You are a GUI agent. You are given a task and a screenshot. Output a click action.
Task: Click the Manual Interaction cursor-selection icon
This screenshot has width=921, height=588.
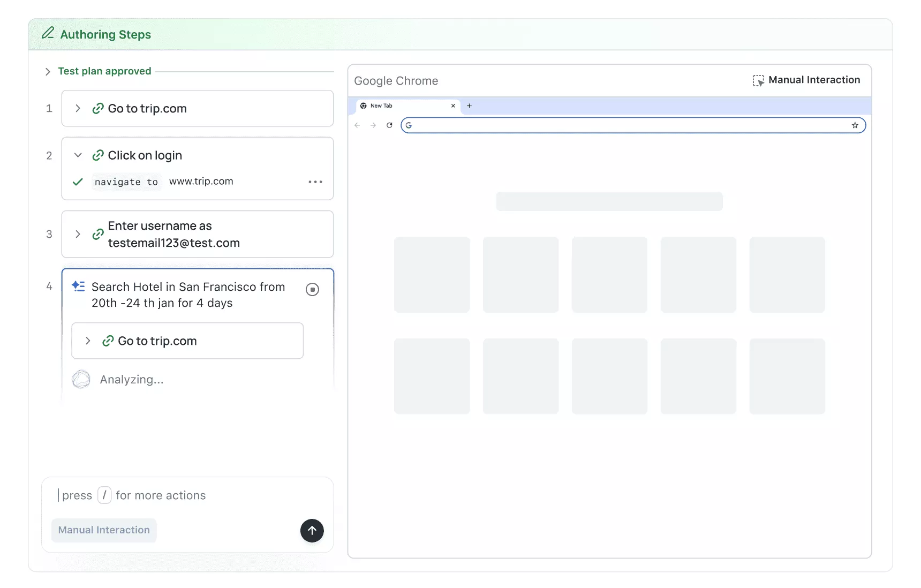click(758, 81)
